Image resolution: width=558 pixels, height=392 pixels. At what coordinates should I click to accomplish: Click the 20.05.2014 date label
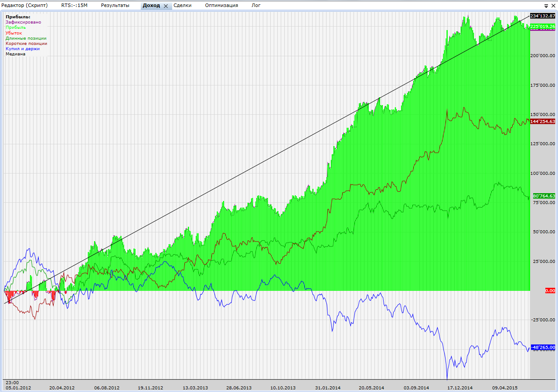point(372,387)
